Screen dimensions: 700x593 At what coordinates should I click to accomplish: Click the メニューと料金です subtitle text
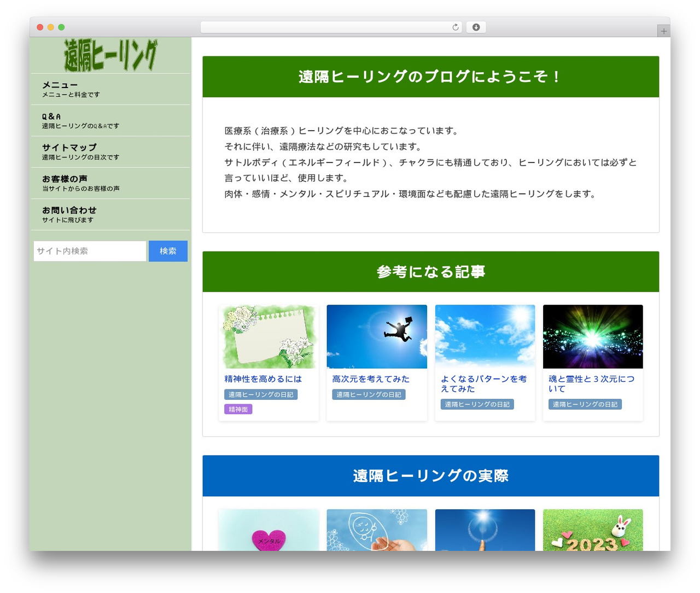[71, 95]
